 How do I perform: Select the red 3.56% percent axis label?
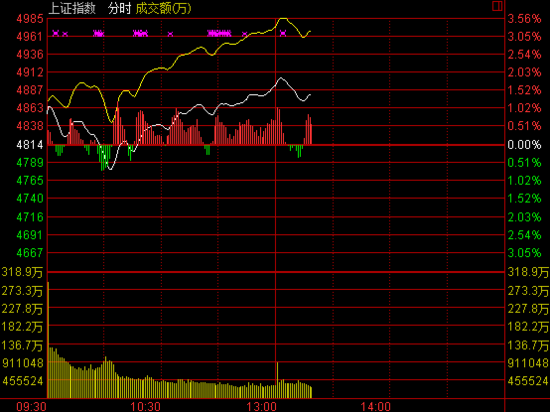click(524, 19)
